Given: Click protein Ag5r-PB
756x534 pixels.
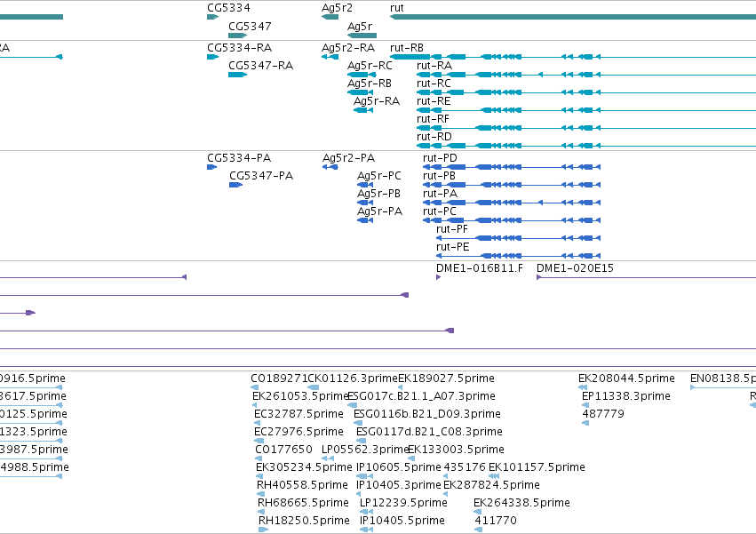Looking at the screenshot, I should pos(365,203).
